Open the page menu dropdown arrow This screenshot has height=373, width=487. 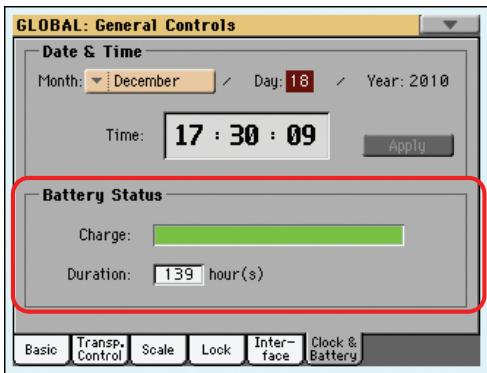(449, 25)
